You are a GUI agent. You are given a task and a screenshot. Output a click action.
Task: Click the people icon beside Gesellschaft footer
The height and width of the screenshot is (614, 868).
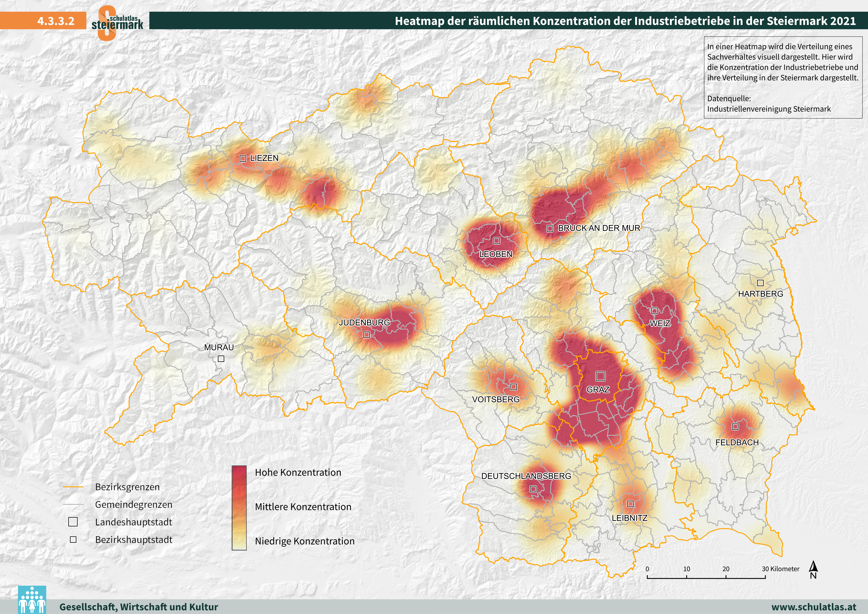pos(32,600)
